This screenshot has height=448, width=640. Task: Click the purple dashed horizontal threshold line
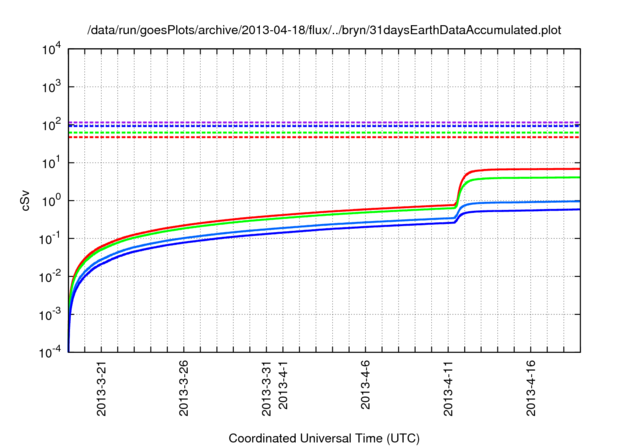(300, 122)
